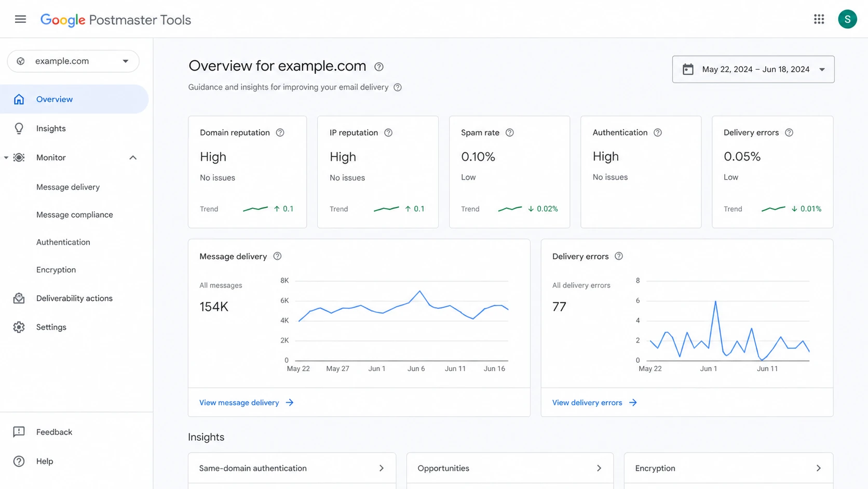Screen dimensions: 868x489
Task: Collapse the Monitor section chevron
Action: click(133, 157)
